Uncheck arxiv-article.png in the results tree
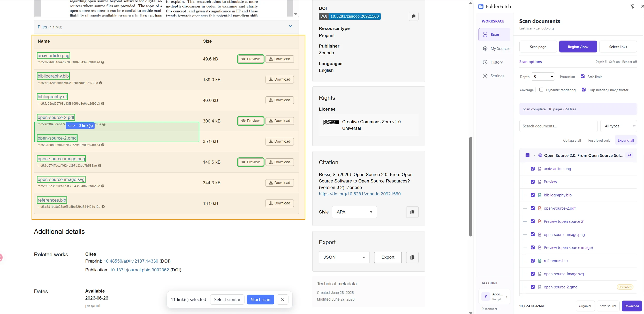The width and height of the screenshot is (644, 314). [533, 169]
